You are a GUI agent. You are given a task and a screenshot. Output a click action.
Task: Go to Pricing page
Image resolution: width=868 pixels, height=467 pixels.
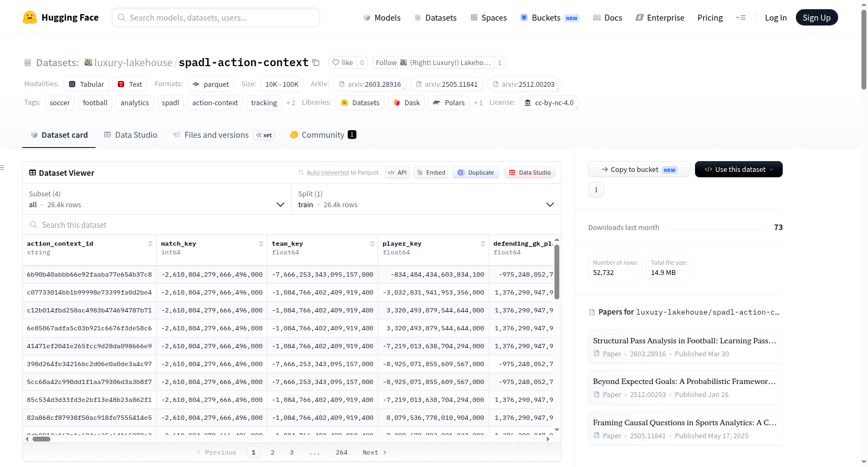(710, 17)
